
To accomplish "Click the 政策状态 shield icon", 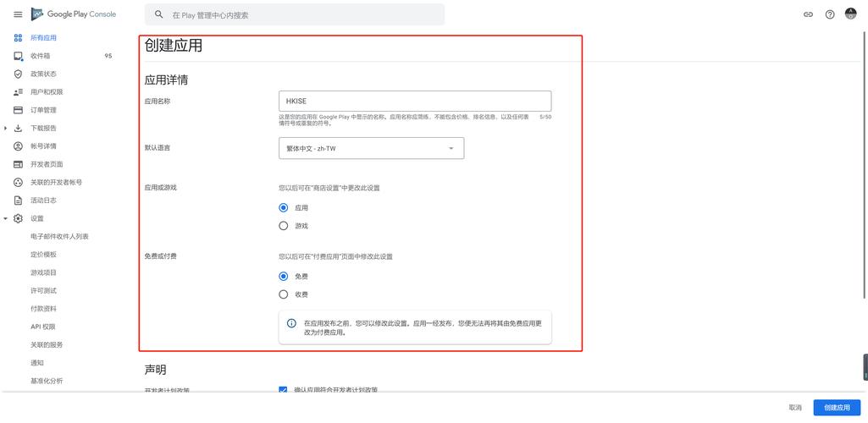I will [18, 74].
